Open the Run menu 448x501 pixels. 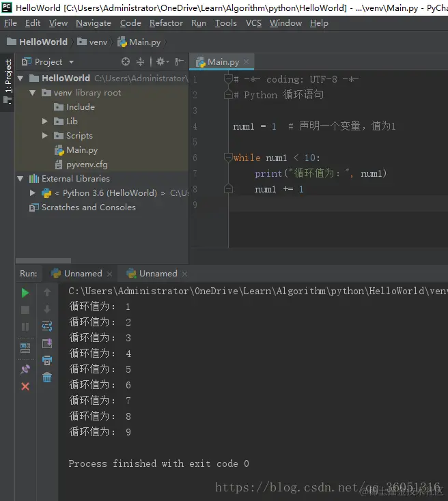pos(199,23)
